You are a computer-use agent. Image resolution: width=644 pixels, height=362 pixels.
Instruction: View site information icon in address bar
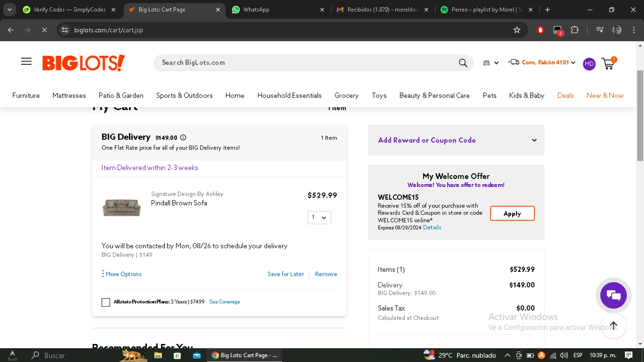point(65,30)
